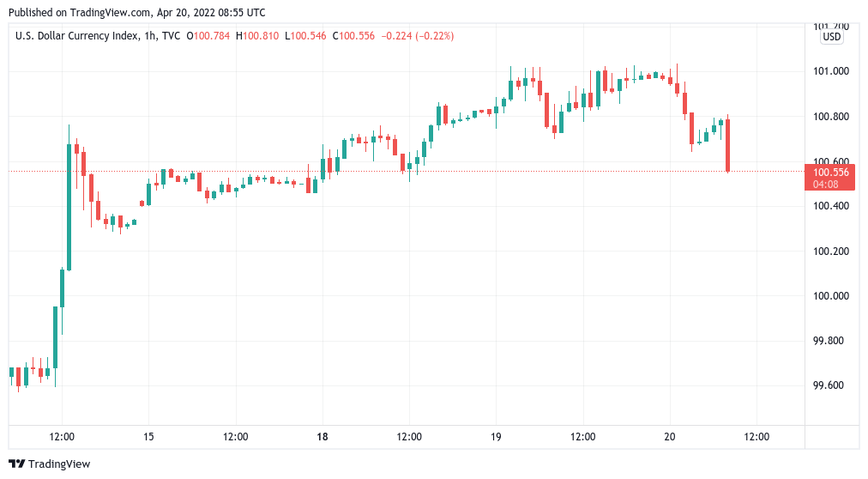Image resolution: width=868 pixels, height=479 pixels.
Task: Click the TradingView logo icon
Action: click(17, 464)
